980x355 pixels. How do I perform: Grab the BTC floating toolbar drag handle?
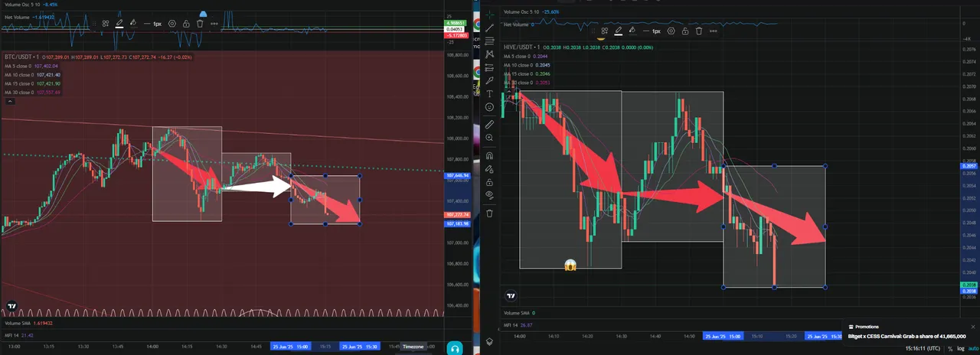pos(94,24)
